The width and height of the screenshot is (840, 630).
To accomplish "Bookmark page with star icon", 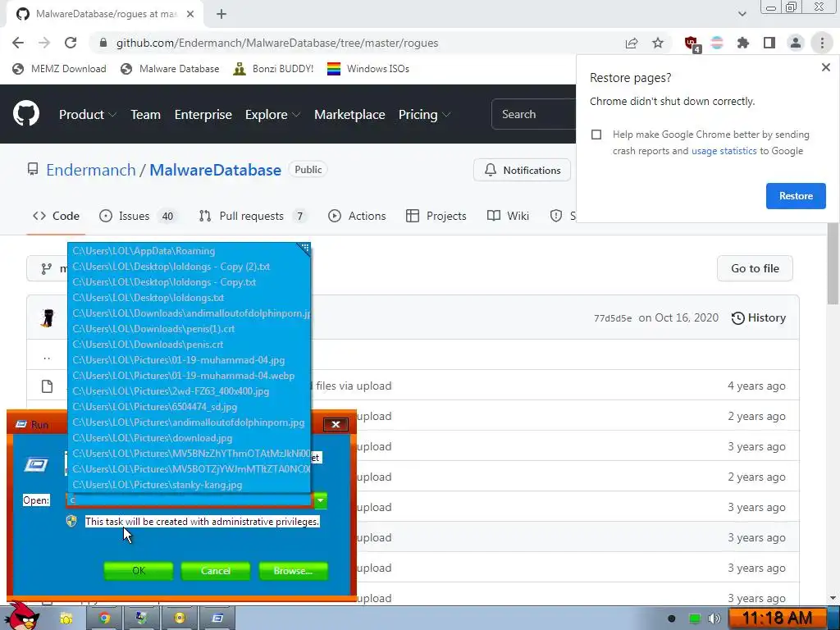I will (x=658, y=43).
